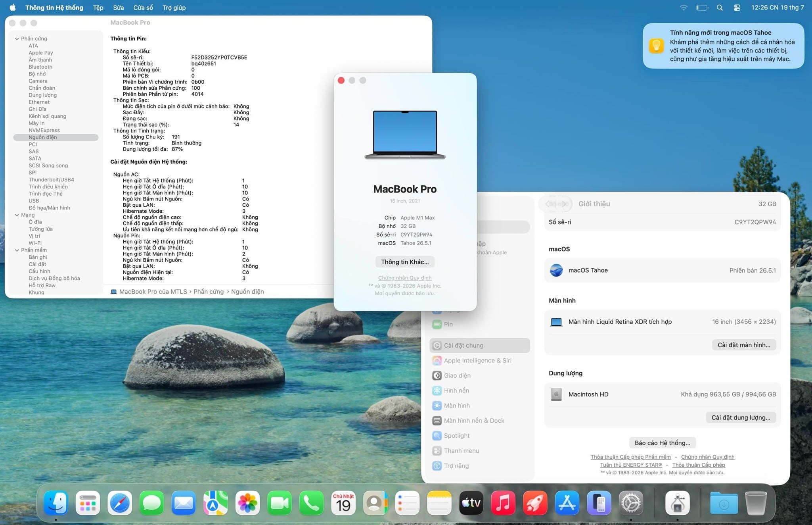The image size is (812, 525).
Task: Click the Cài đặt màn hình... button
Action: pyautogui.click(x=744, y=345)
